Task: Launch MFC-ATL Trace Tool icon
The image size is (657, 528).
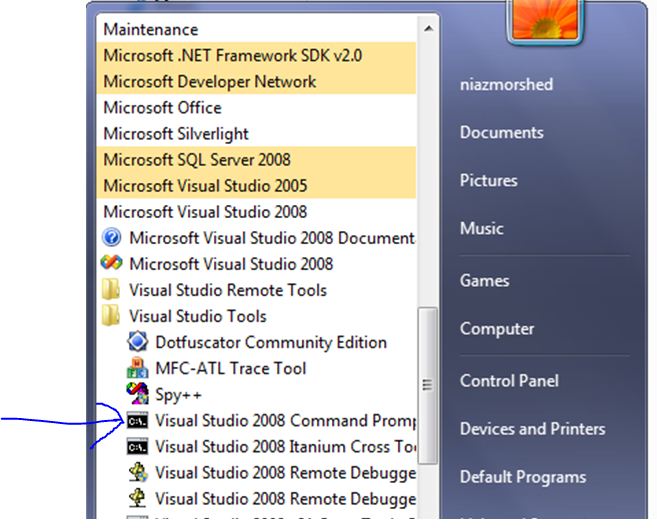Action: [137, 368]
